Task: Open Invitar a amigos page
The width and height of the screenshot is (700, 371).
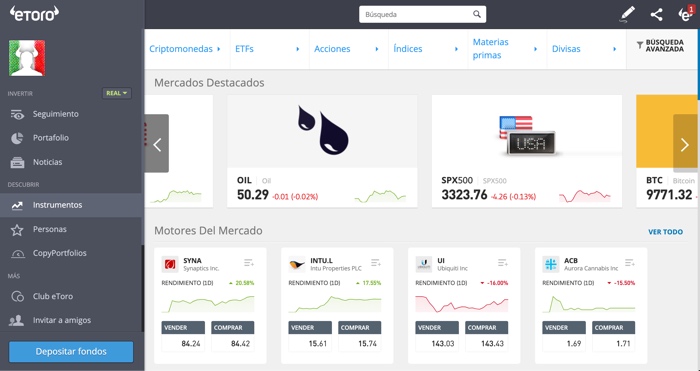Action: coord(62,320)
